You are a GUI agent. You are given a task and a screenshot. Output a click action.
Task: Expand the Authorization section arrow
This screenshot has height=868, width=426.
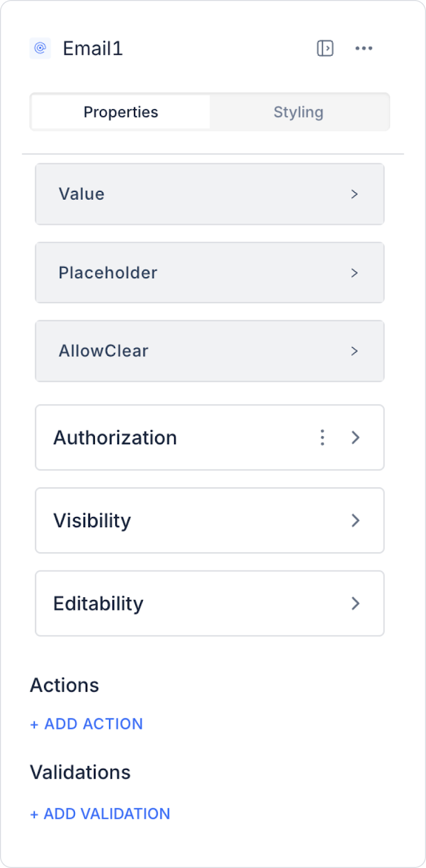355,437
